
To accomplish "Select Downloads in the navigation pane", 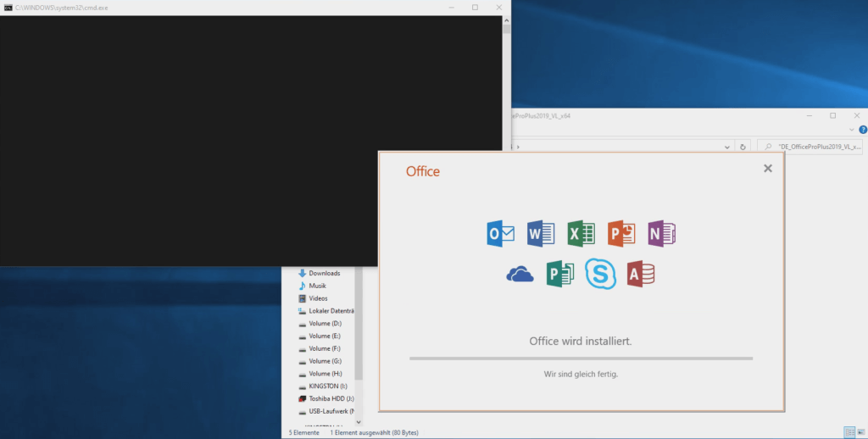I will (x=324, y=273).
